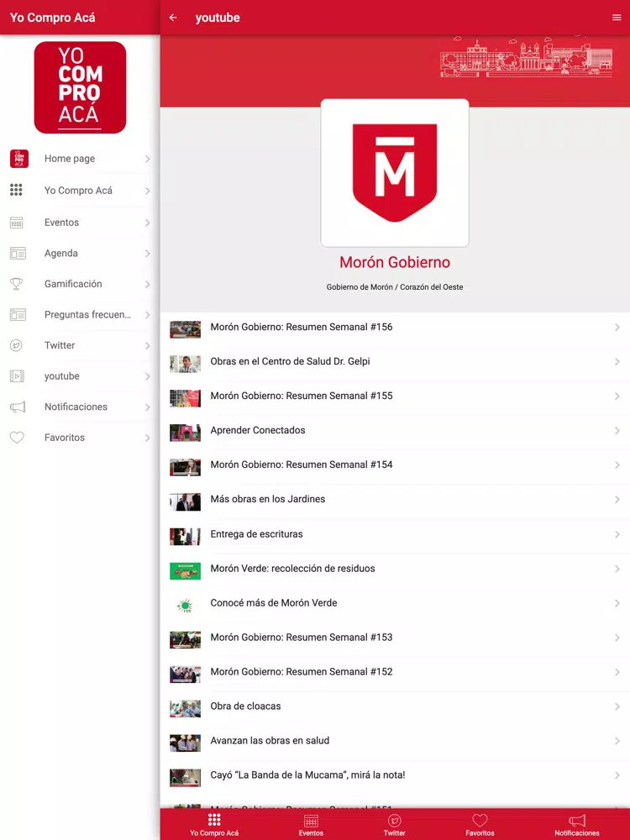Click the thumbnail for Obras en el Centro de Salud
This screenshot has width=630, height=840.
pos(186,364)
